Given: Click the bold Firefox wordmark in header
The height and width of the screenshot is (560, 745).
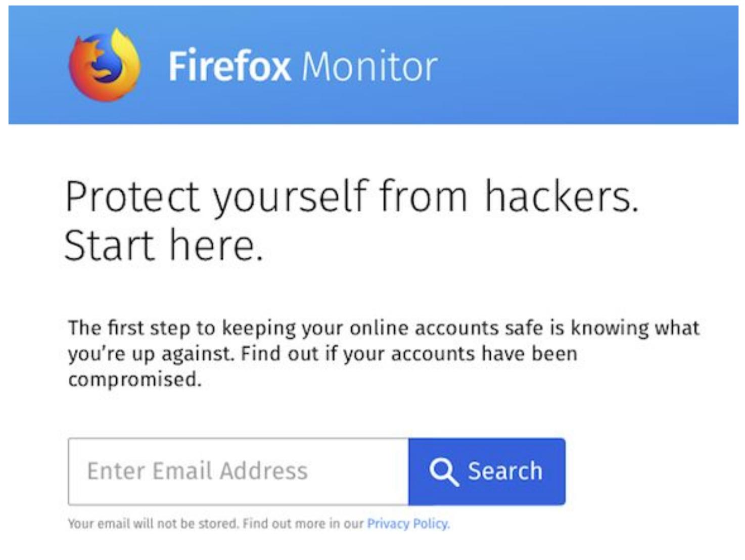Looking at the screenshot, I should [229, 66].
